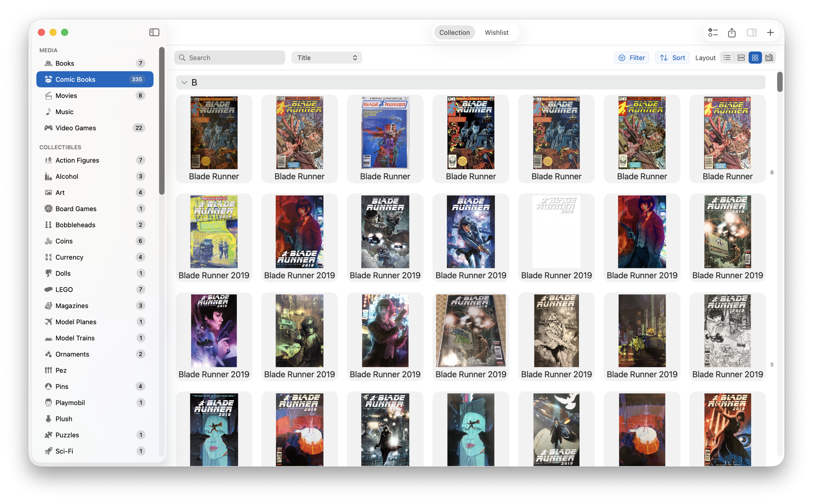Show the right detail panel
This screenshot has height=504, width=813.
point(752,32)
